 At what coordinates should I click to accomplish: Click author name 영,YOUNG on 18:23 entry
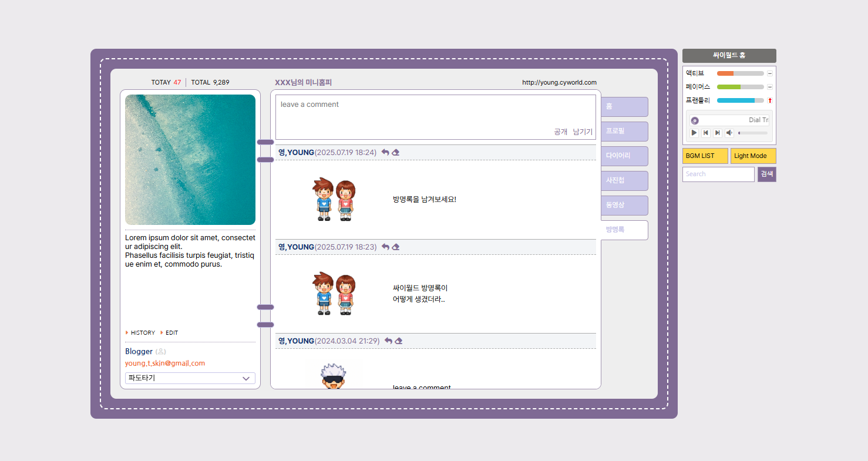click(x=297, y=247)
